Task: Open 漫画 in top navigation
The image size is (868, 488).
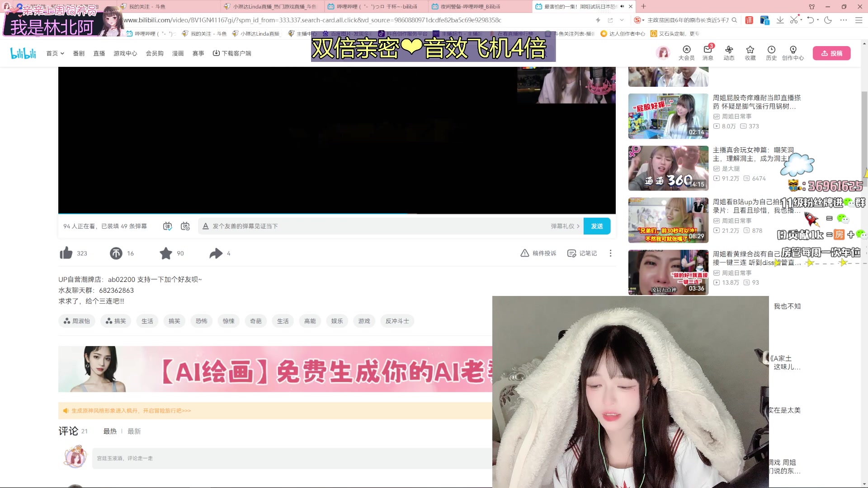Action: click(178, 53)
